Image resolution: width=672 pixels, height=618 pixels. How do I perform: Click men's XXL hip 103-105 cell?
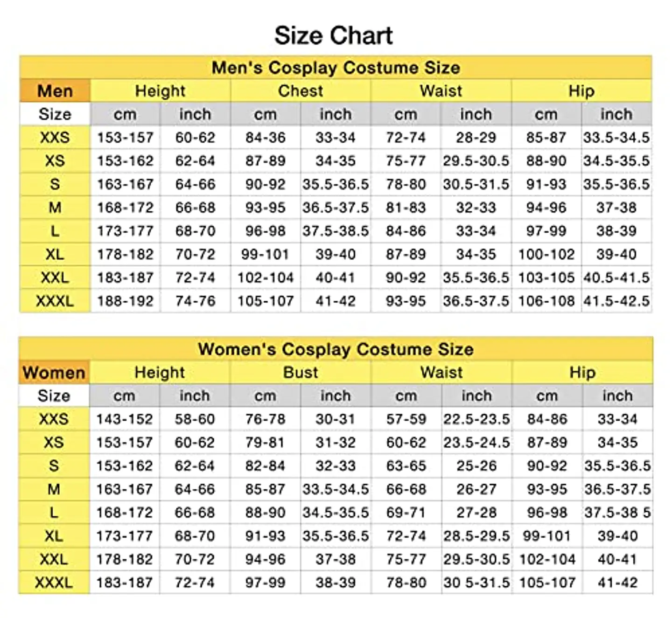click(546, 278)
